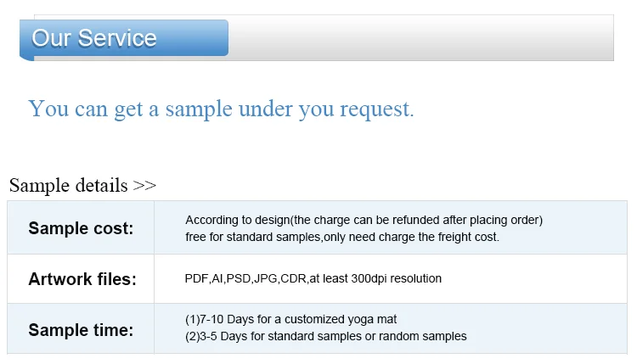
Task: Click the According to design refund text
Action: click(x=364, y=220)
